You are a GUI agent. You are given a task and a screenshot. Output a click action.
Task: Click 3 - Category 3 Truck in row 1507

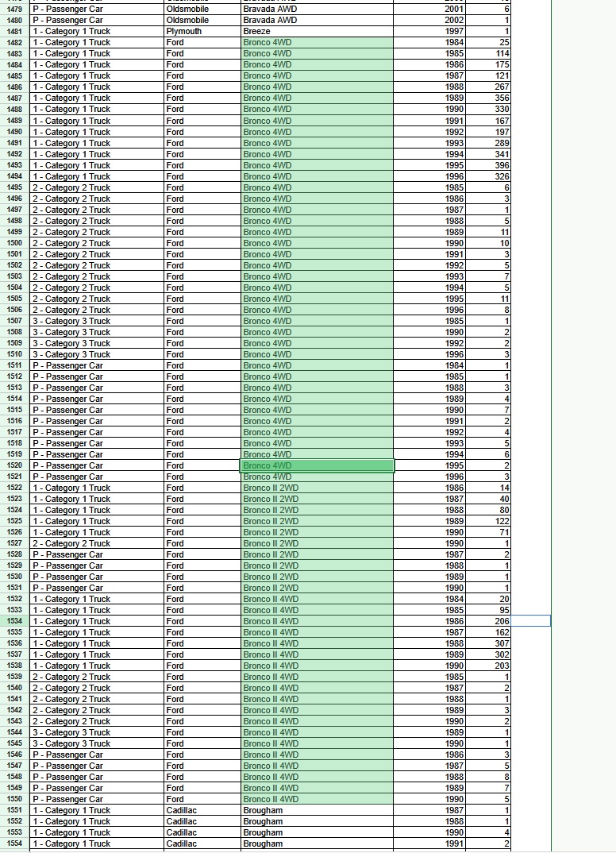[97, 321]
